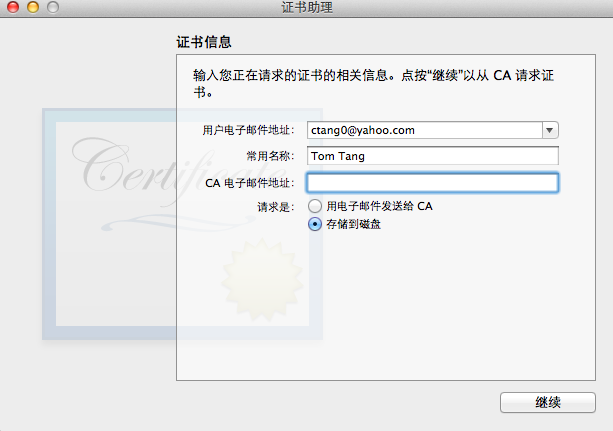Select the 用电子邮件发送给 CA radio button
This screenshot has height=431, width=613.
point(315,206)
